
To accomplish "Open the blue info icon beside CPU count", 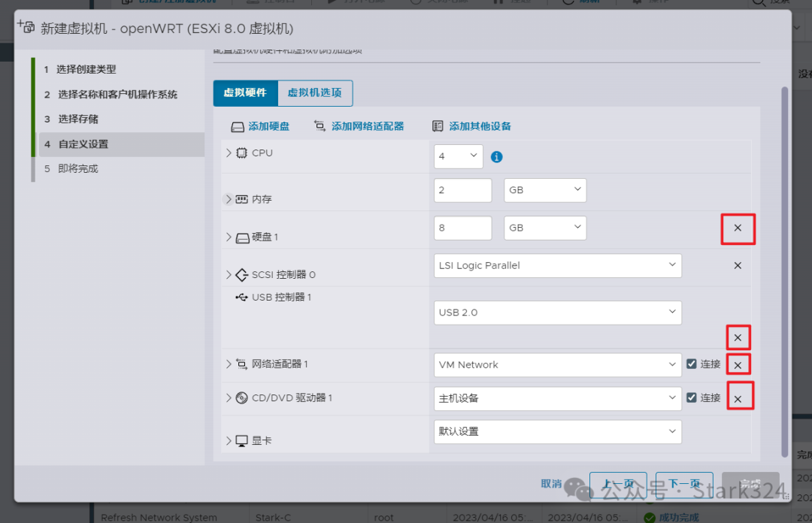I will 497,157.
